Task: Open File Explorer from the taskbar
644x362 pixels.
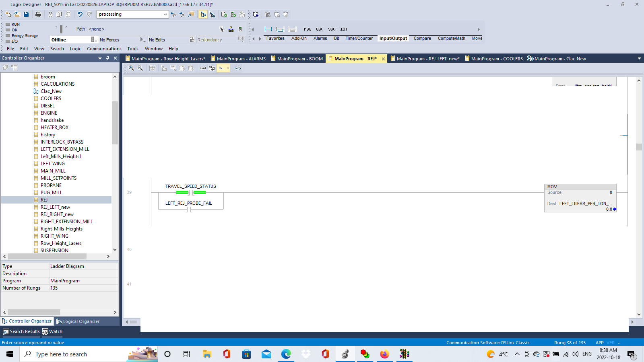Action: 207,354
